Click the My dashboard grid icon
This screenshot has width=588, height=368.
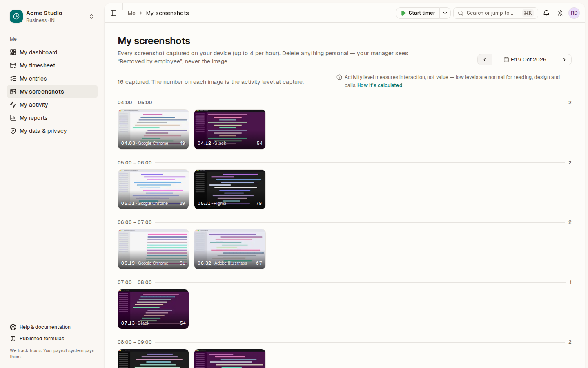tap(13, 52)
